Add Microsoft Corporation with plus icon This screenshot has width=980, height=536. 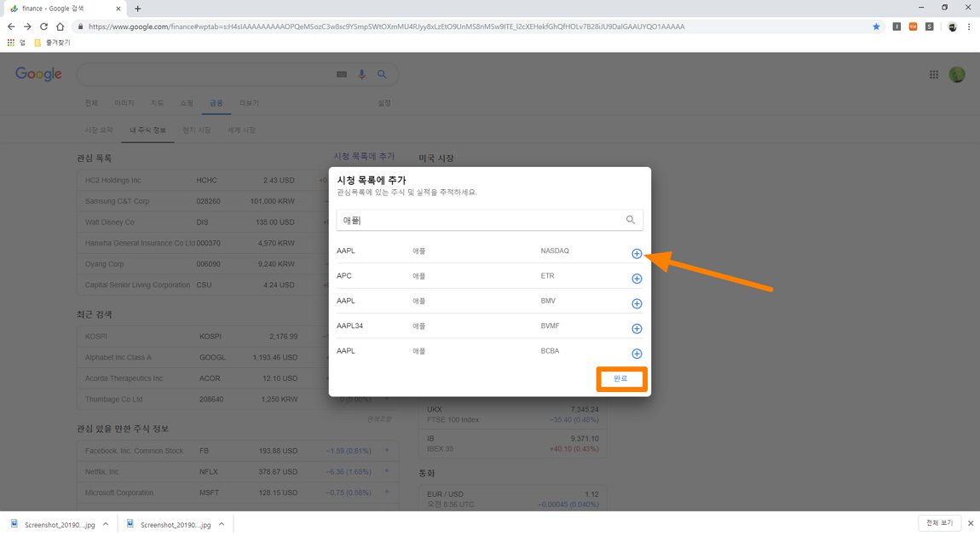(x=387, y=493)
